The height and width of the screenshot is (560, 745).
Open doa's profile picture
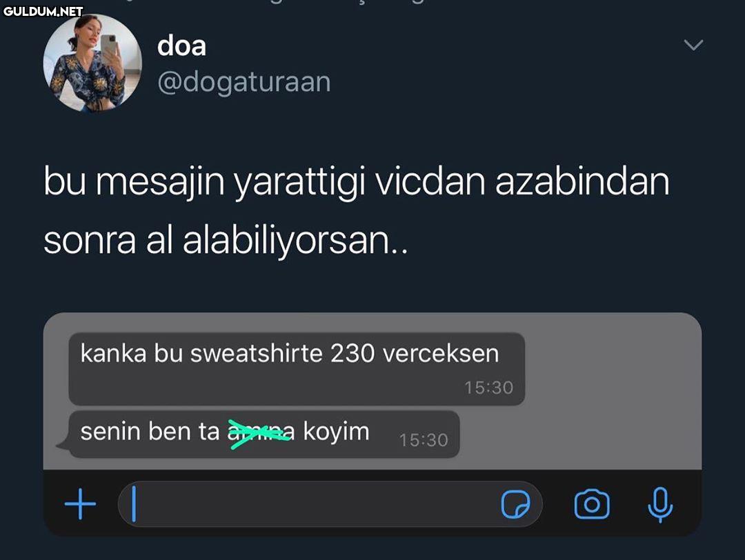coord(92,63)
